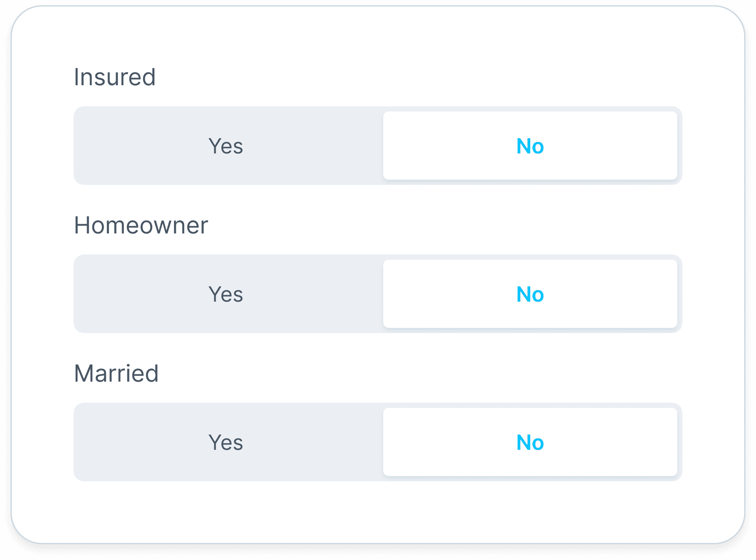Click the Insured field label

pyautogui.click(x=115, y=77)
